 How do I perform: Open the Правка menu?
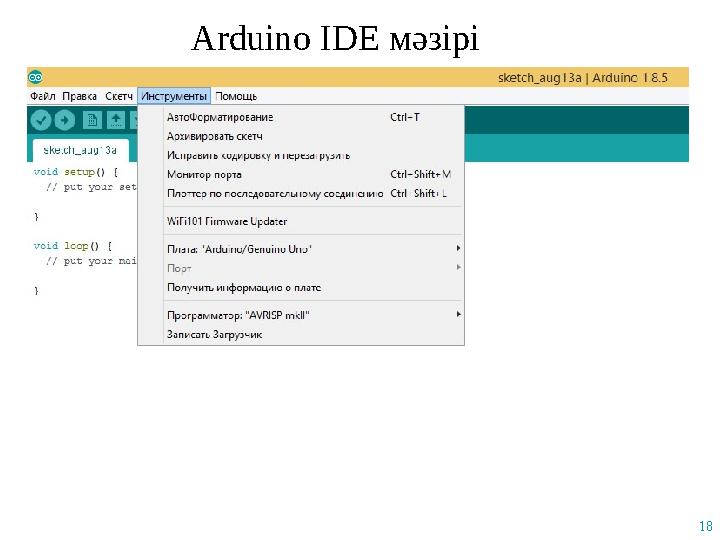click(79, 96)
